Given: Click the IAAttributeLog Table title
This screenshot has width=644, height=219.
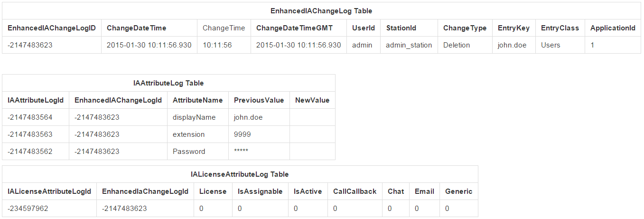Looking at the screenshot, I should (x=168, y=83).
